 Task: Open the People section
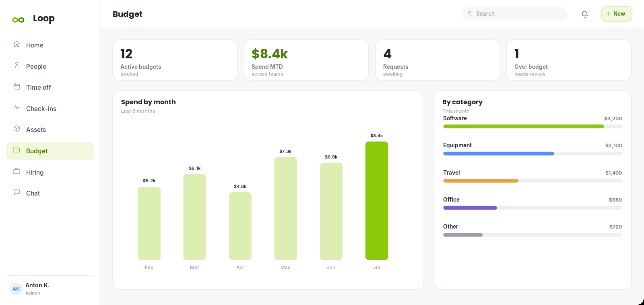[x=50, y=66]
